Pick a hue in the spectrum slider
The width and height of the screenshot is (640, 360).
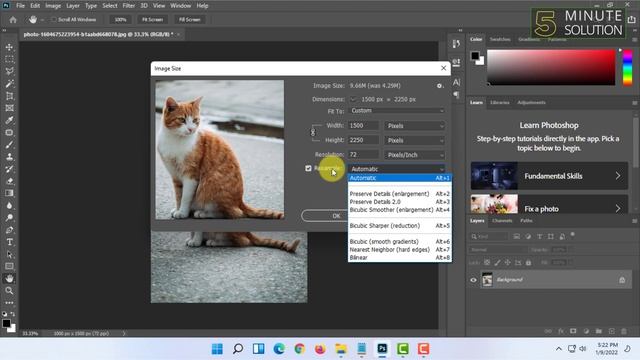[627, 68]
